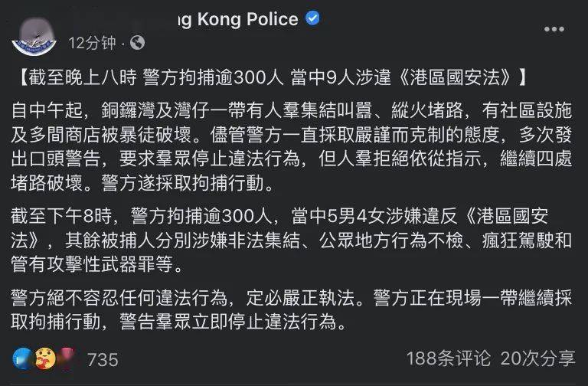The width and height of the screenshot is (588, 386).
Task: Click the globe public privacy icon
Action: [137, 41]
